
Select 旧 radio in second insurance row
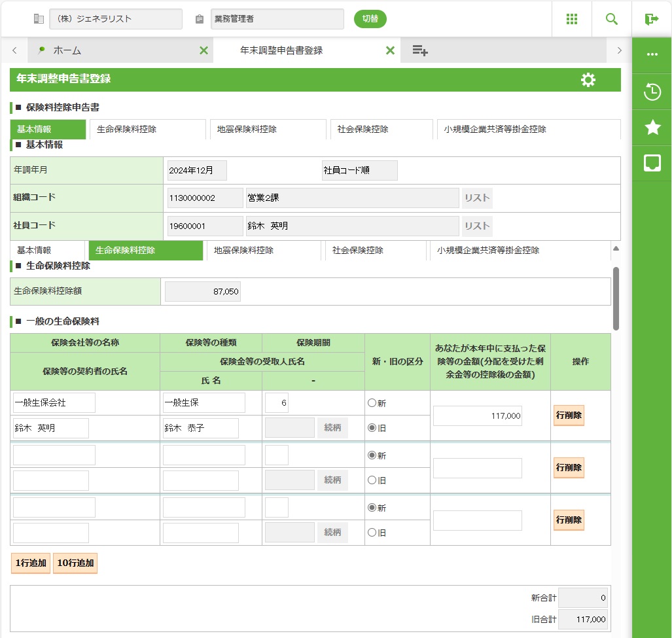click(x=372, y=480)
